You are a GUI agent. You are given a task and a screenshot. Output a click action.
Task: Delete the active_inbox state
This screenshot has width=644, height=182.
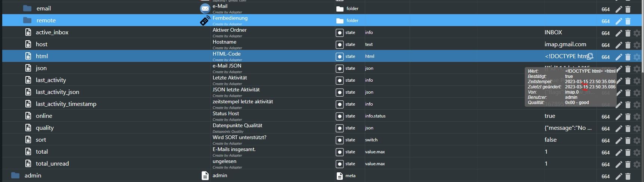[628, 33]
